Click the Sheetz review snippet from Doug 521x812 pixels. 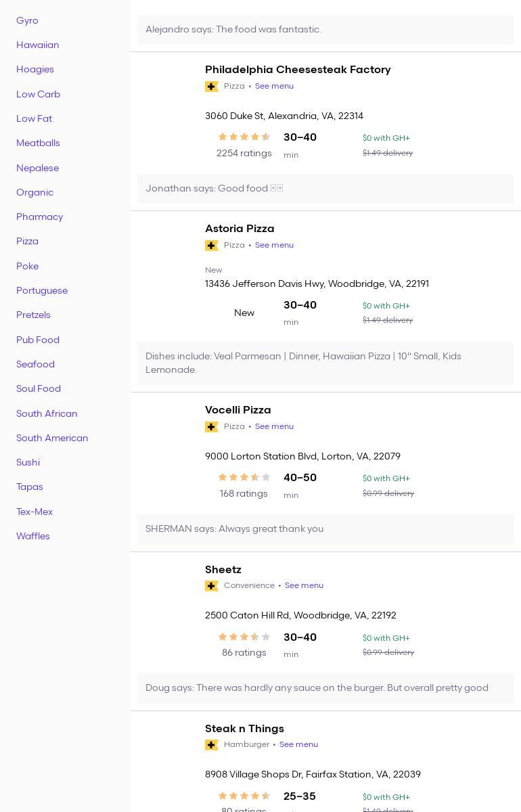pyautogui.click(x=317, y=688)
